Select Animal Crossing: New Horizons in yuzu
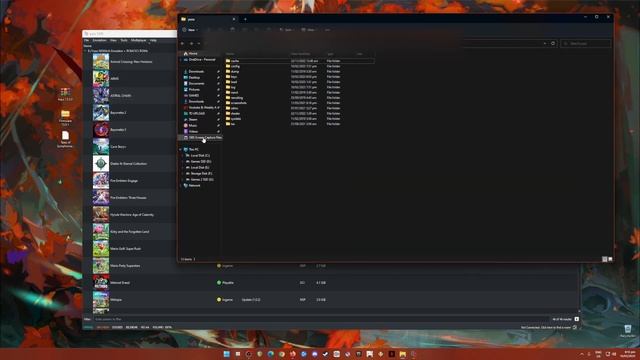 pos(131,62)
